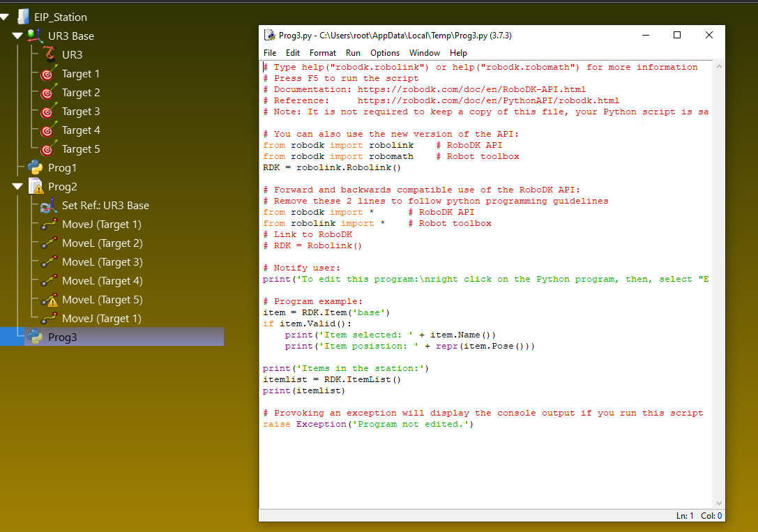The width and height of the screenshot is (758, 532).
Task: Collapse the Prog2 tree node
Action: (17, 187)
